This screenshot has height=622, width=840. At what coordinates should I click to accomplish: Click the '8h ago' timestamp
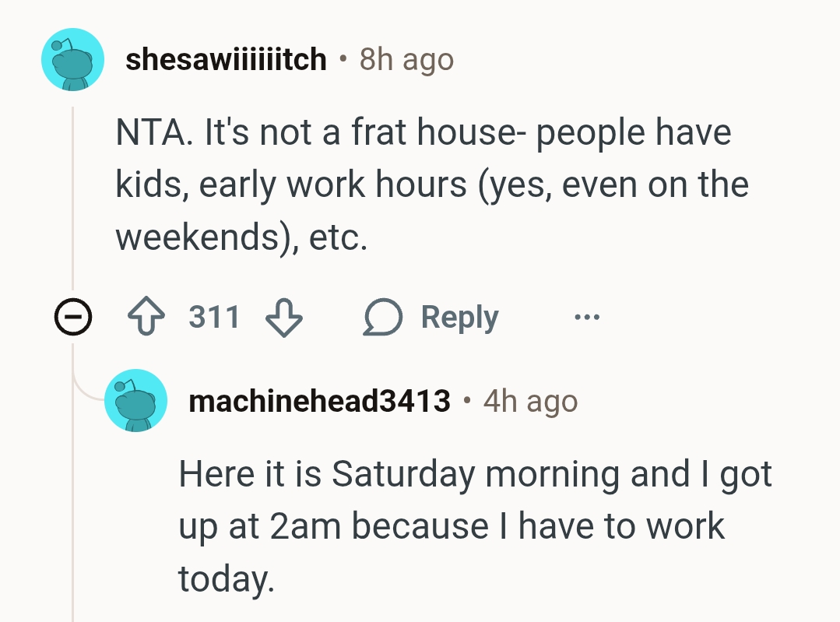pyautogui.click(x=406, y=59)
